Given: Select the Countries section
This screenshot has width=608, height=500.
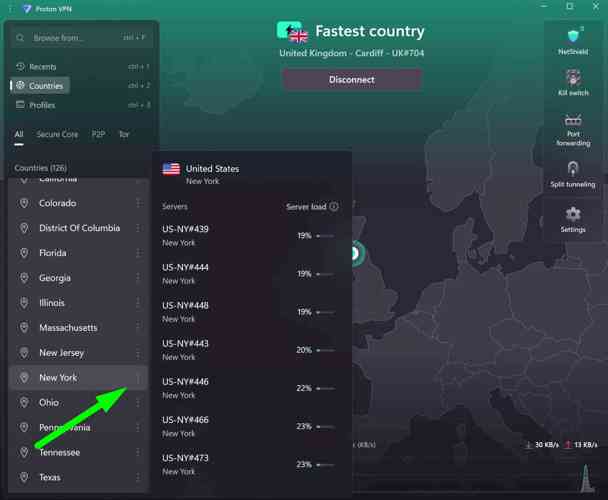Looking at the screenshot, I should pyautogui.click(x=41, y=86).
